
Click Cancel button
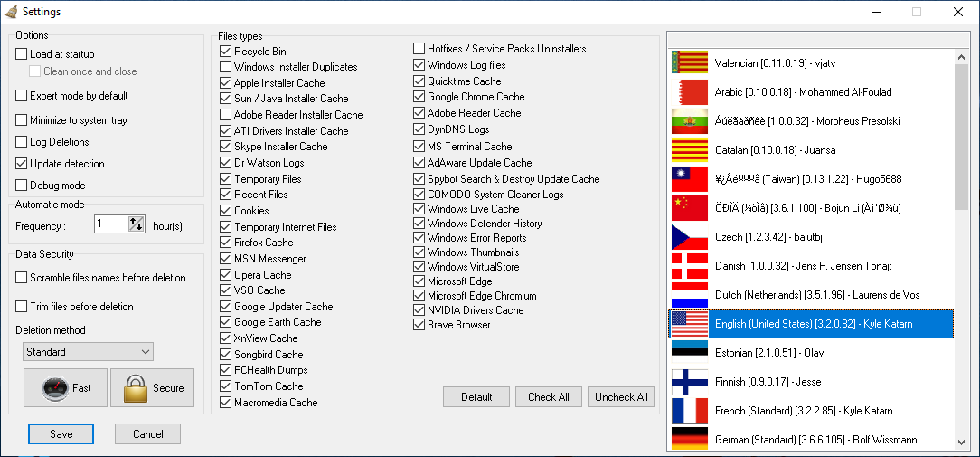(x=148, y=433)
